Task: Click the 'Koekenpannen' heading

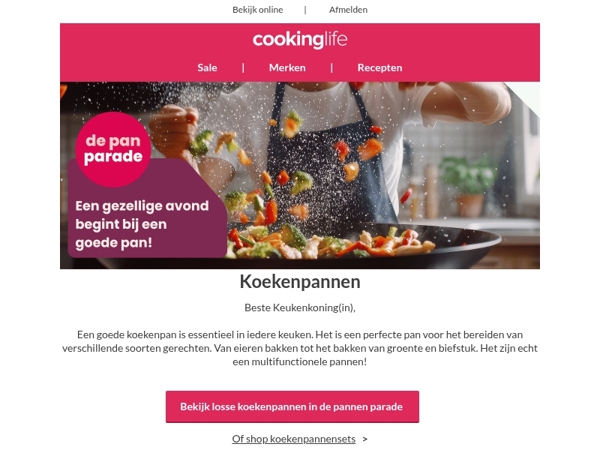Action: click(x=300, y=282)
